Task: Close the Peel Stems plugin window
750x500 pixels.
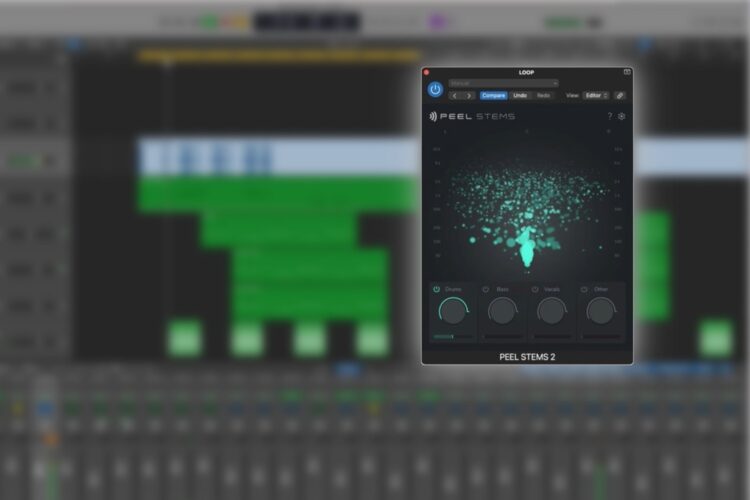Action: pyautogui.click(x=426, y=73)
